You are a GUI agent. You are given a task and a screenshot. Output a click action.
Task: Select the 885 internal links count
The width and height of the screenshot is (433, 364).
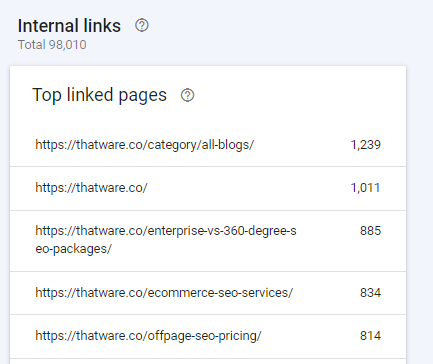click(370, 231)
